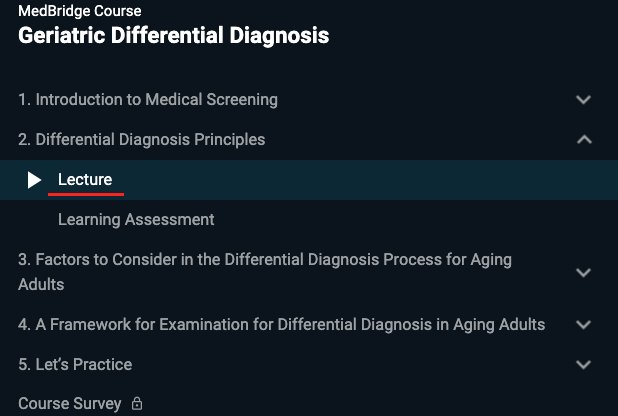Expand chapter 4 Framework with its chevron
Viewport: 618px width, 416px height.
(x=583, y=325)
